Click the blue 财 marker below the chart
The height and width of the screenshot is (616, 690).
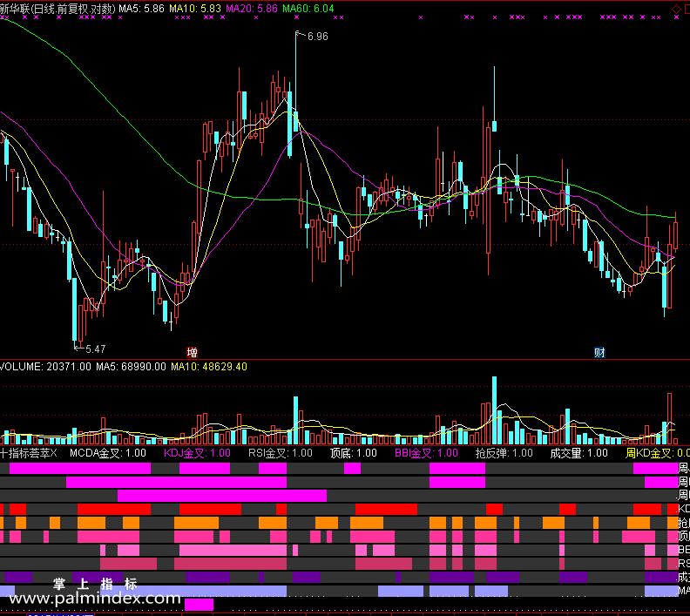click(599, 352)
